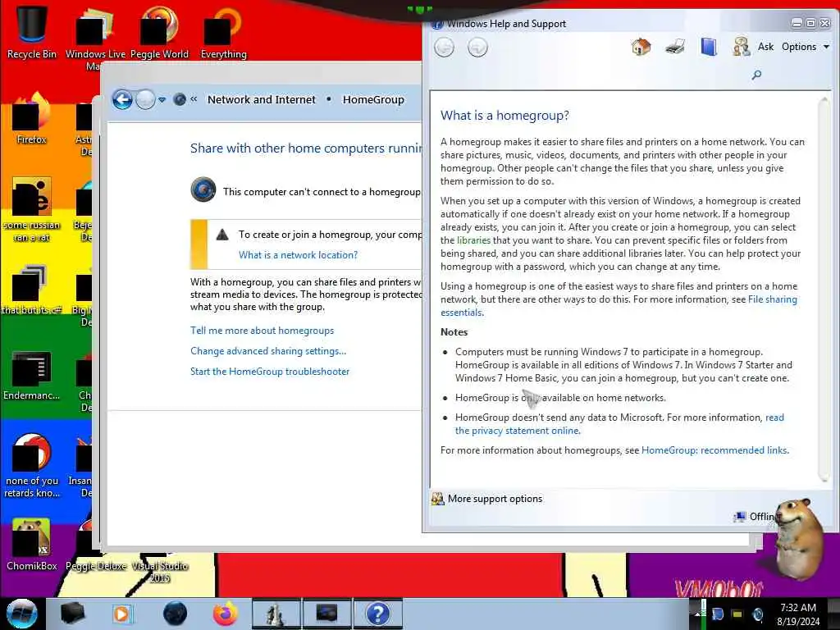Select HomeGroup breadcrumb

pos(373,99)
